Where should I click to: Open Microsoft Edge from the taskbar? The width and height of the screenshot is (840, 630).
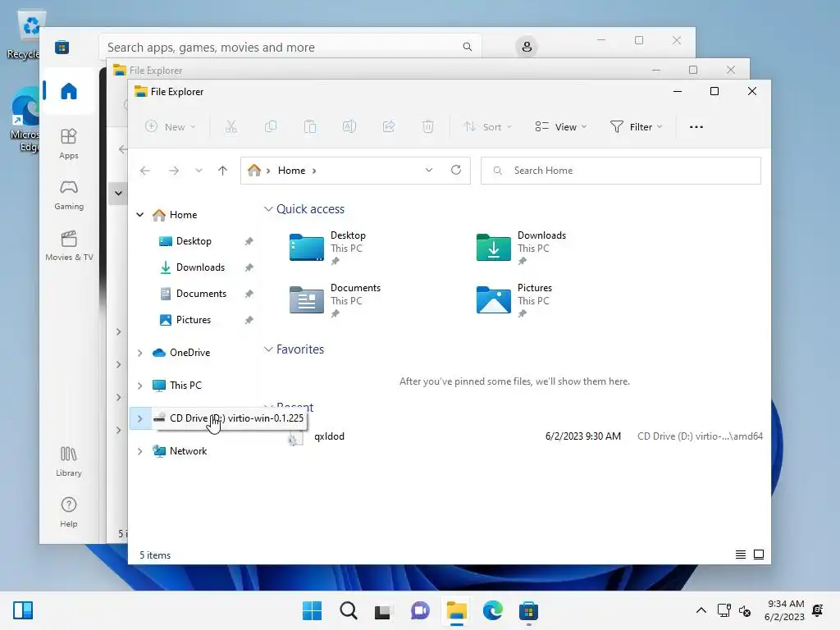pos(492,610)
